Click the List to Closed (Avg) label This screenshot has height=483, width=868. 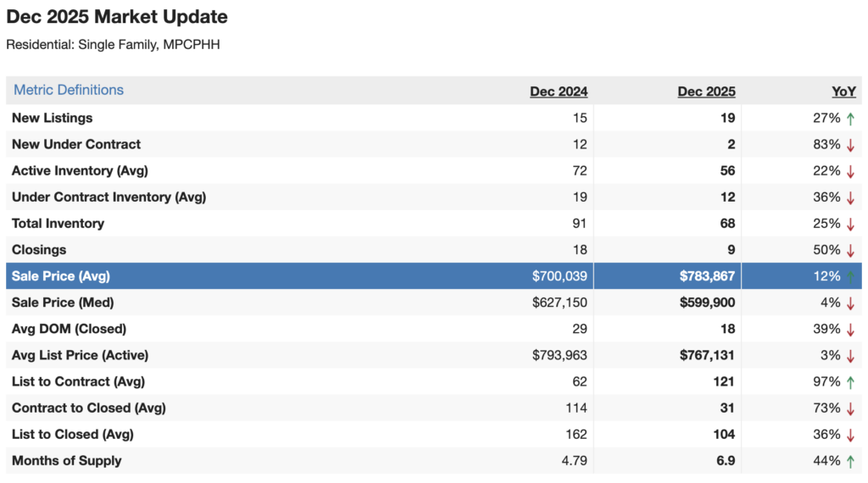coord(73,435)
